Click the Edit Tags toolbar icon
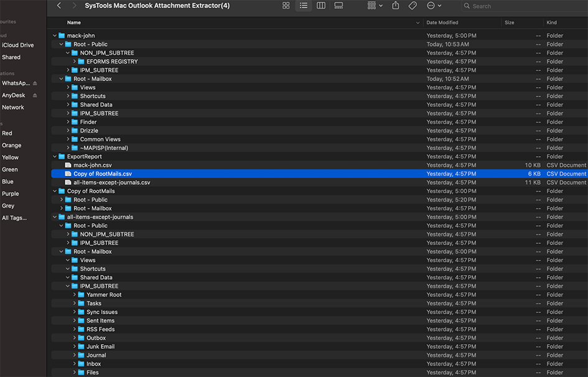This screenshot has height=377, width=588. (x=413, y=6)
